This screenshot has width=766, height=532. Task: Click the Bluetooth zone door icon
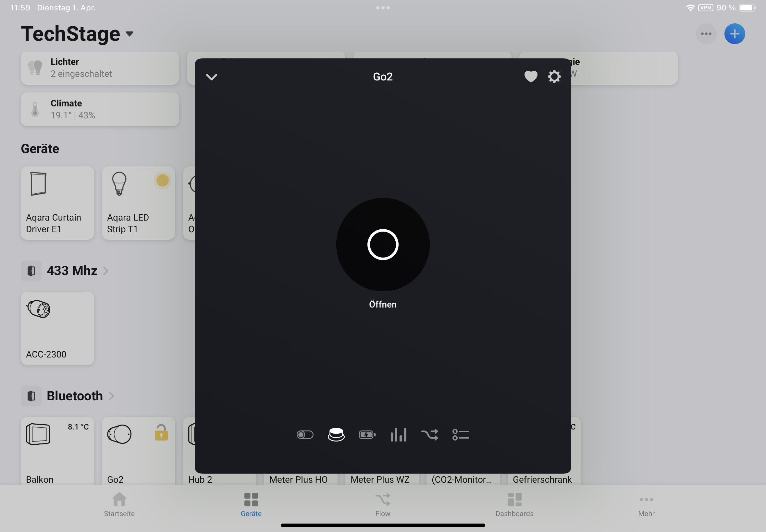(x=31, y=396)
